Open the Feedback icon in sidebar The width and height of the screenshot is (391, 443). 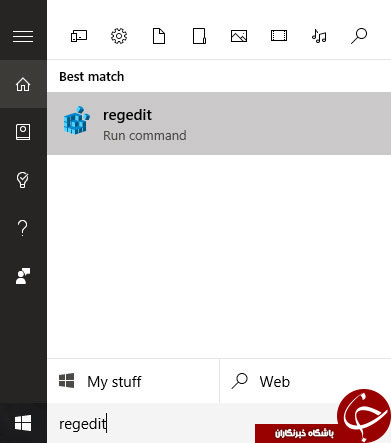[23, 276]
